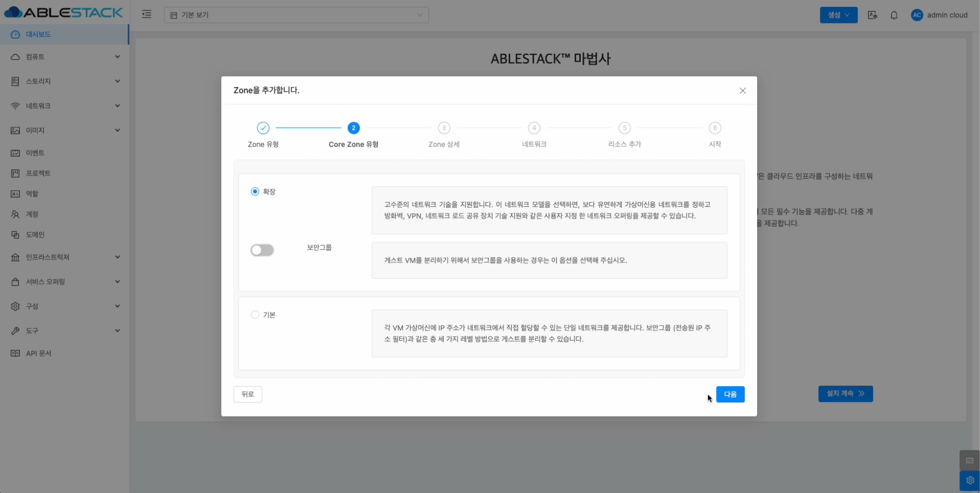Expand the 컴퓨트 menu chevron
The width and height of the screenshot is (980, 493).
click(117, 57)
